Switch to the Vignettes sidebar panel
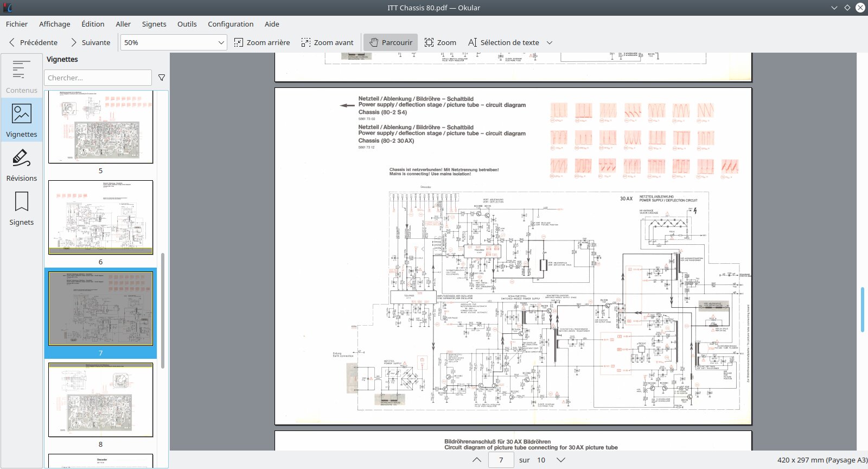This screenshot has width=868, height=469. [22, 119]
